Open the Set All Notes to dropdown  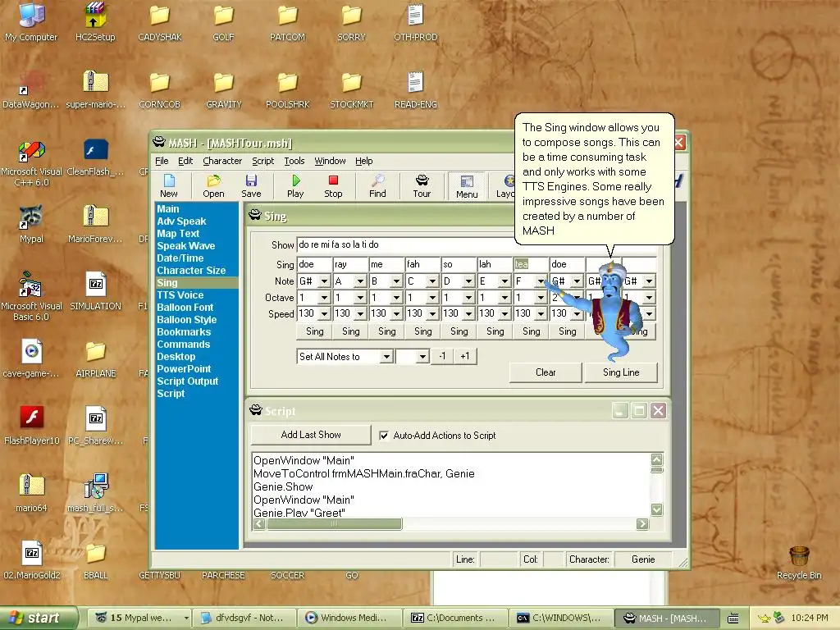pyautogui.click(x=386, y=357)
